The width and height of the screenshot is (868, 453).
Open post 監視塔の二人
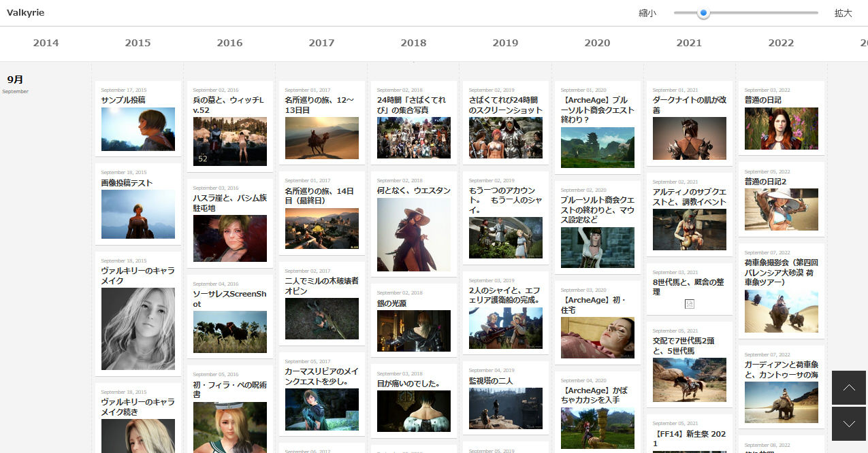(x=491, y=382)
